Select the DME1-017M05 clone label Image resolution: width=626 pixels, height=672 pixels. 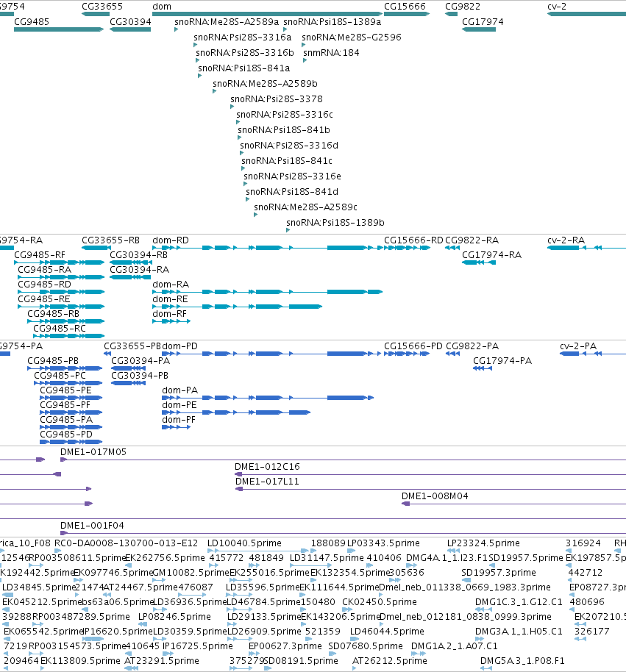click(x=93, y=452)
